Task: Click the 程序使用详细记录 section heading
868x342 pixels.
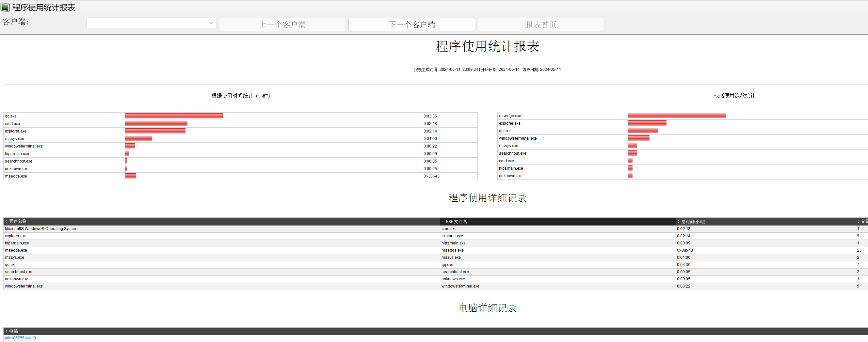Action: (x=487, y=197)
